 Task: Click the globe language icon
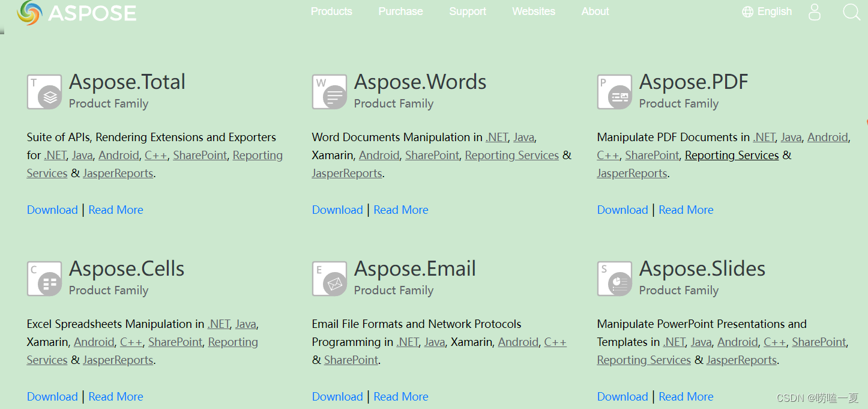(747, 12)
